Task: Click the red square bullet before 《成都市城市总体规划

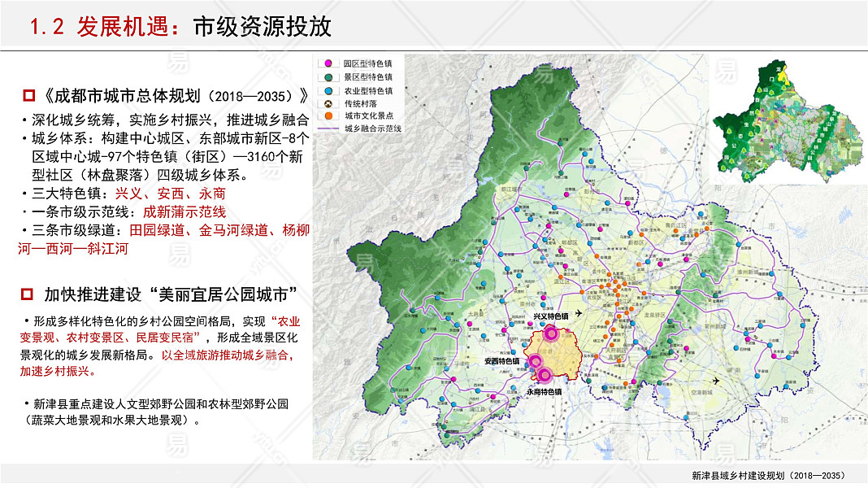Action: (28, 96)
